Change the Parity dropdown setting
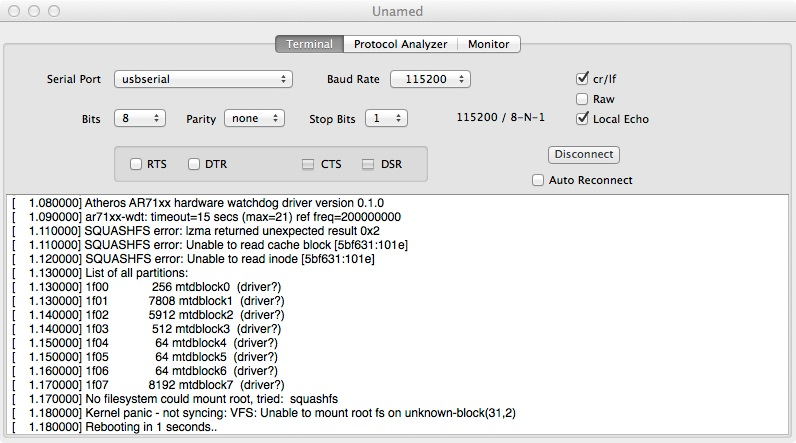 click(x=254, y=118)
